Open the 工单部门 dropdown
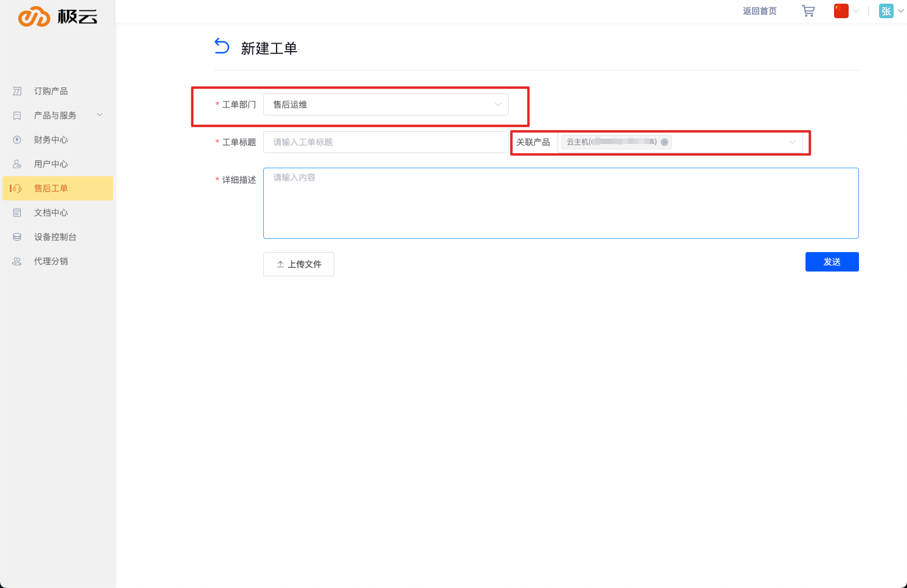 click(x=385, y=104)
